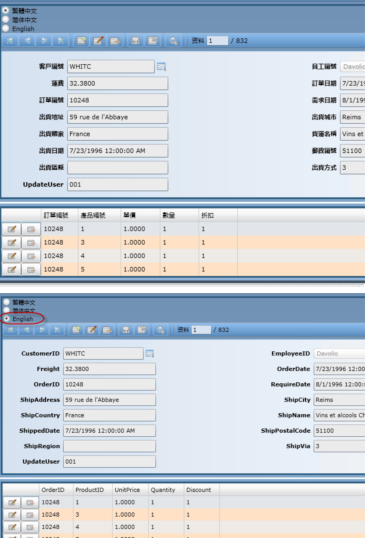Edit the 產品編號 5 row in Chinese grid

12,270
